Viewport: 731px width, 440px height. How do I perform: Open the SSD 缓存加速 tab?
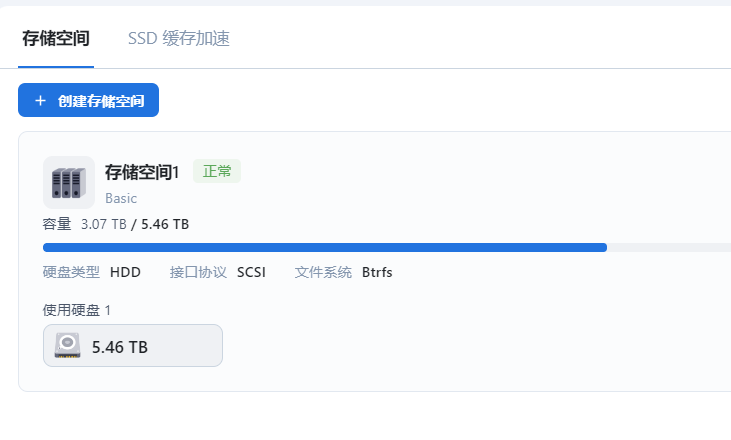179,39
